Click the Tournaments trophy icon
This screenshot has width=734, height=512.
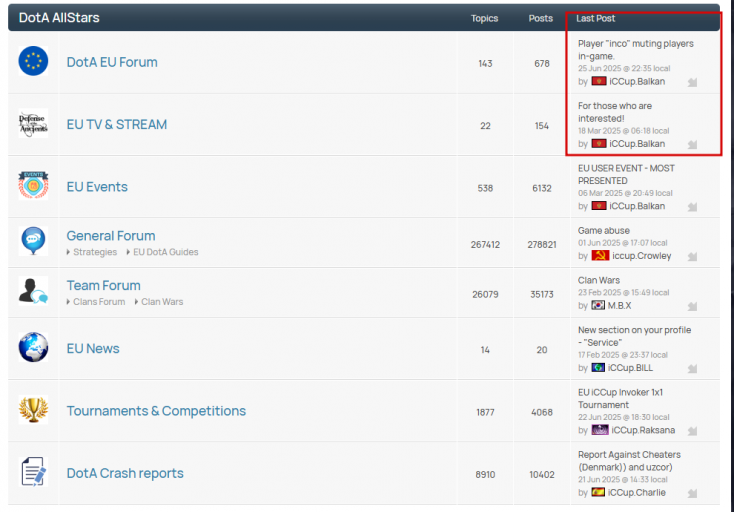pyautogui.click(x=33, y=410)
